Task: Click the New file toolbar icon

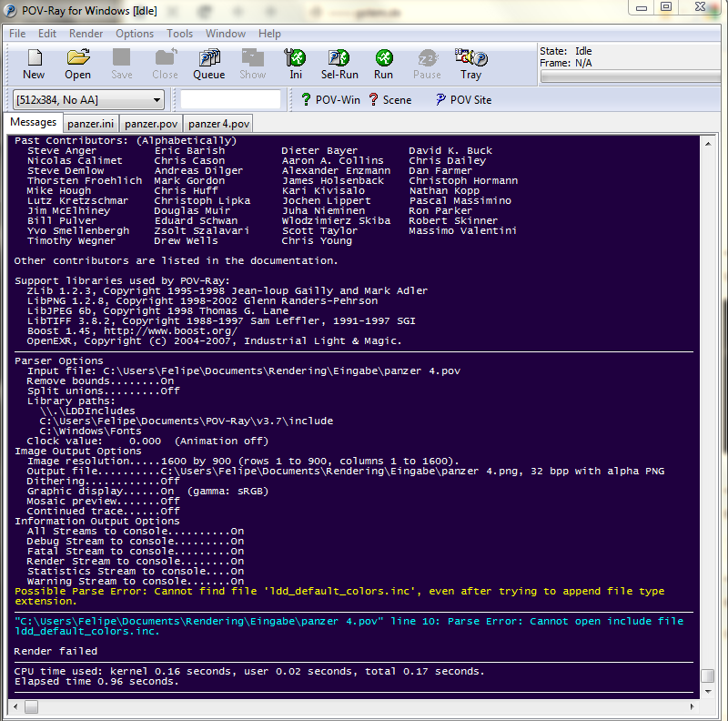Action: tap(34, 64)
